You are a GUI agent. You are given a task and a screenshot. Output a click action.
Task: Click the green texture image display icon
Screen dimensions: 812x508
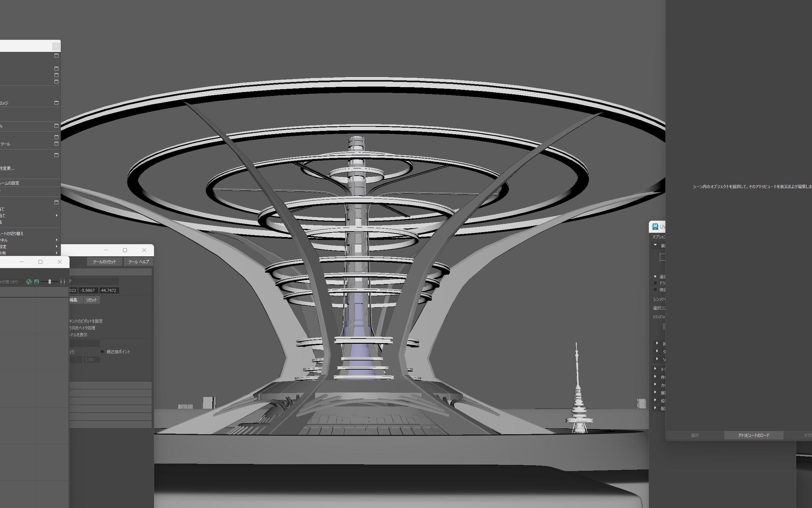pos(37,281)
